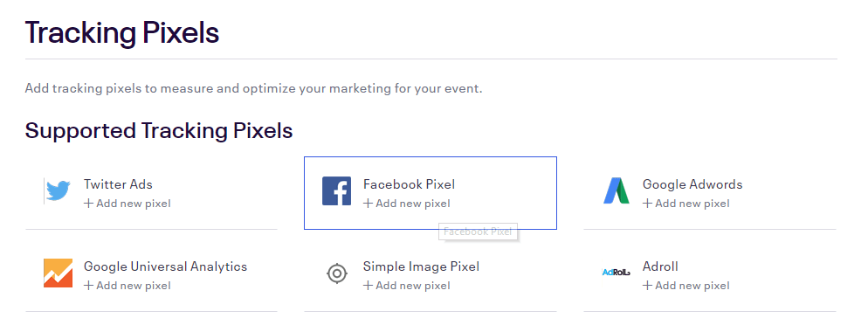868x332 pixels.
Task: Add new pixel under Simple Image Pixel
Action: tap(407, 286)
